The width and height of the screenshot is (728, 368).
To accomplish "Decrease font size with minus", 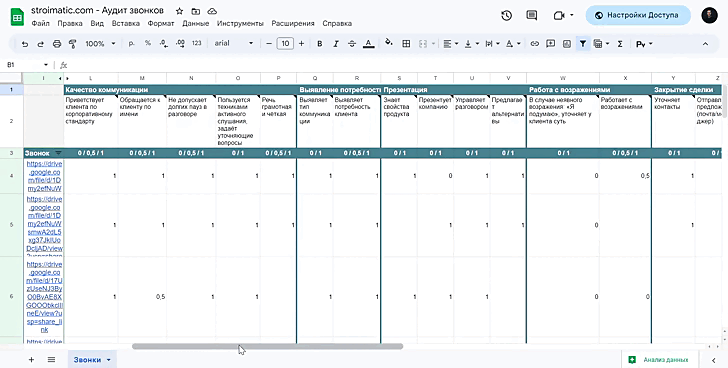I will (269, 44).
